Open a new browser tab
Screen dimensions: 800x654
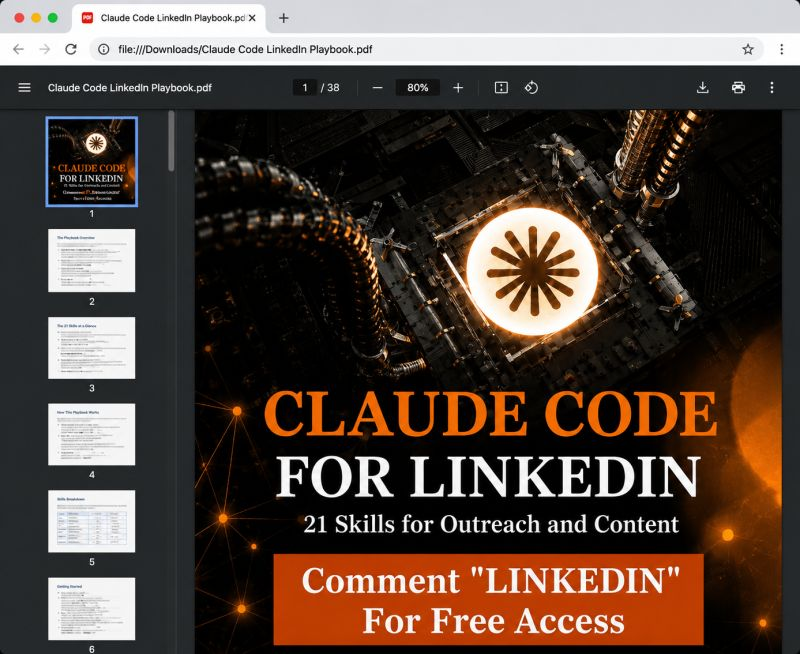click(x=284, y=18)
